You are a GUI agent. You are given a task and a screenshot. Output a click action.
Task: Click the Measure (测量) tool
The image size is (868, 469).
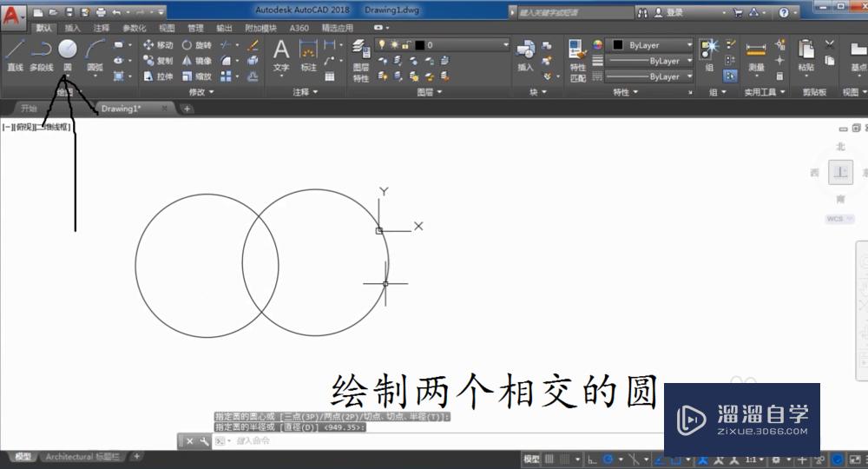click(756, 56)
